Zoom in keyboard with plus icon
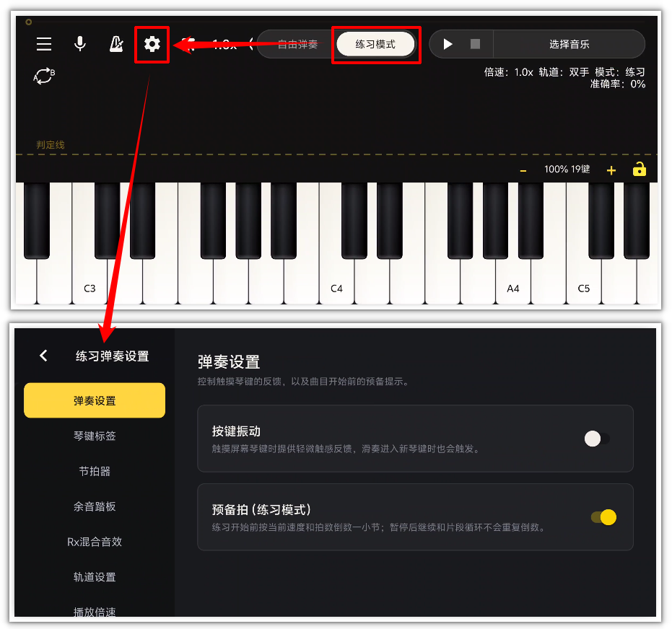Image resolution: width=672 pixels, height=629 pixels. coord(611,170)
